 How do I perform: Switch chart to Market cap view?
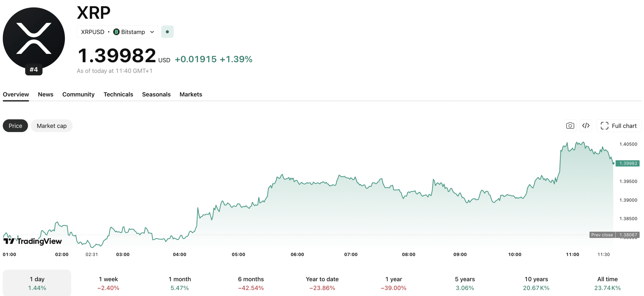(52, 125)
